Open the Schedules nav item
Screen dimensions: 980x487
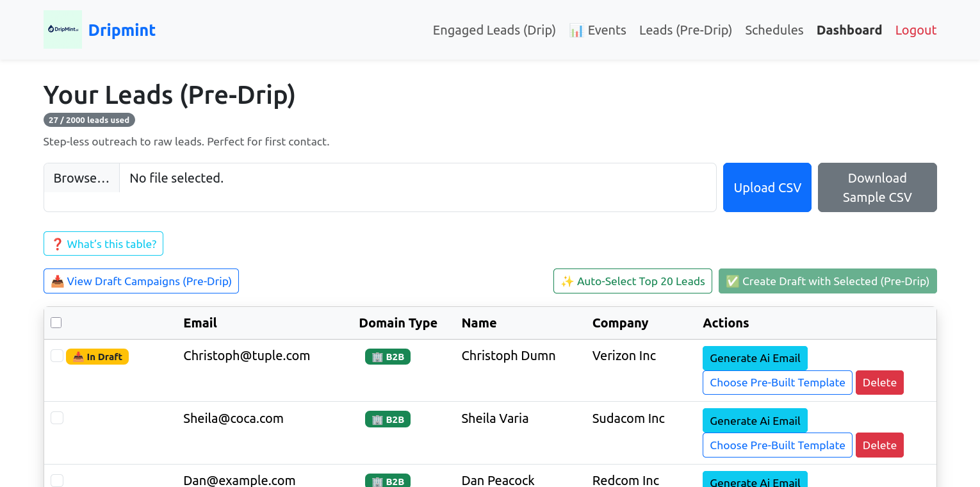(774, 30)
